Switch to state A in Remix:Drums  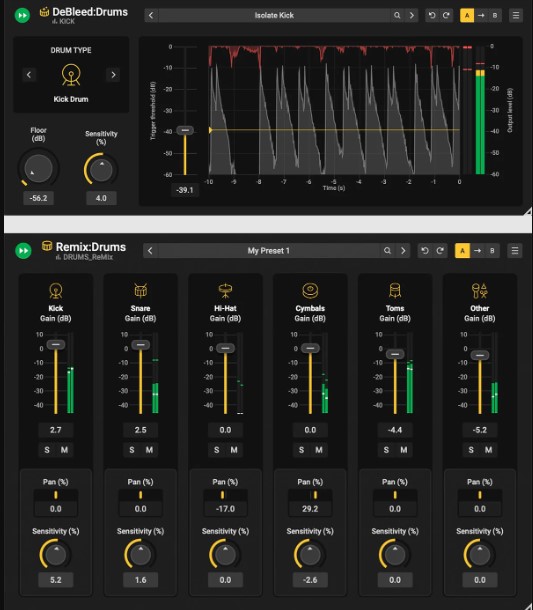coord(462,251)
